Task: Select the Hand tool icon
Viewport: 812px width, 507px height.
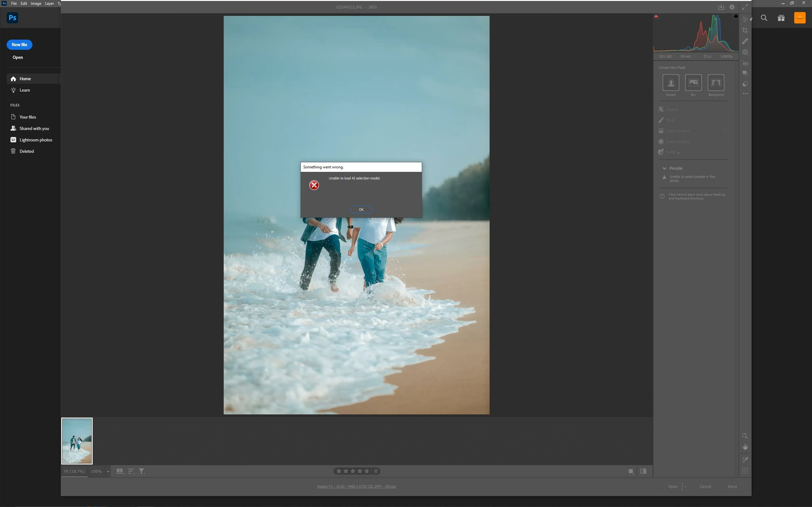Action: tap(745, 447)
